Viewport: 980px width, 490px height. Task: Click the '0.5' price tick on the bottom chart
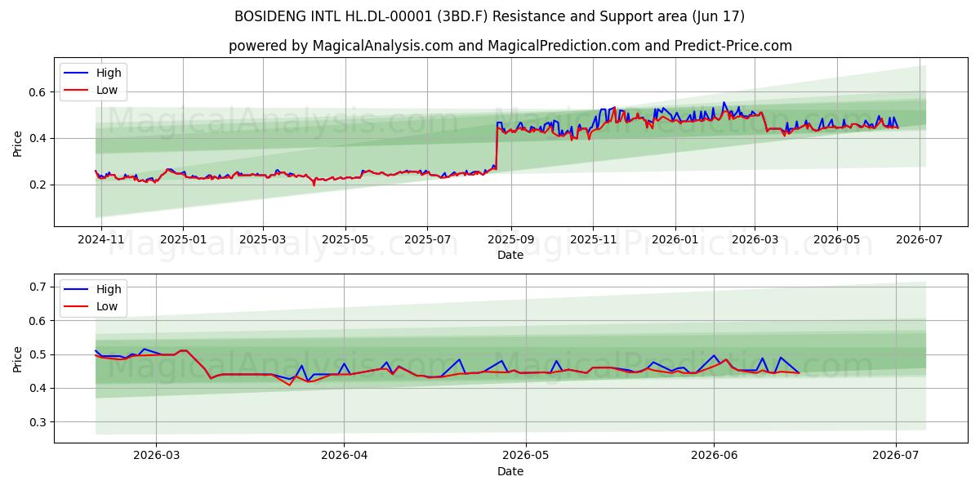click(x=39, y=354)
